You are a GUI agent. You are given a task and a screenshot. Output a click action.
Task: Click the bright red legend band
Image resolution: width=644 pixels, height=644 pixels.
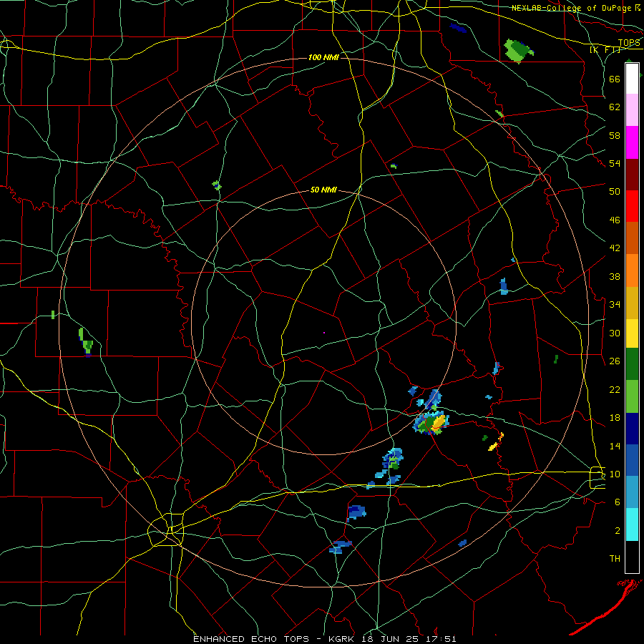click(x=632, y=206)
